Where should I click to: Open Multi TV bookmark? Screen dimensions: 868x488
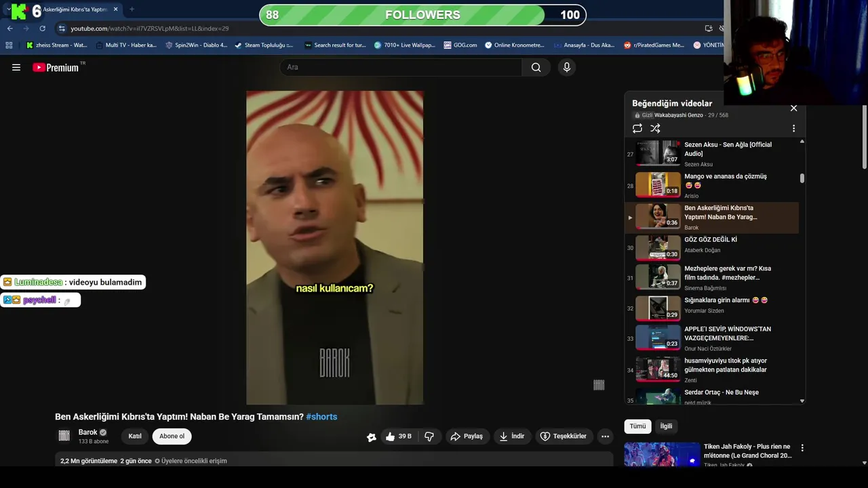coord(126,45)
